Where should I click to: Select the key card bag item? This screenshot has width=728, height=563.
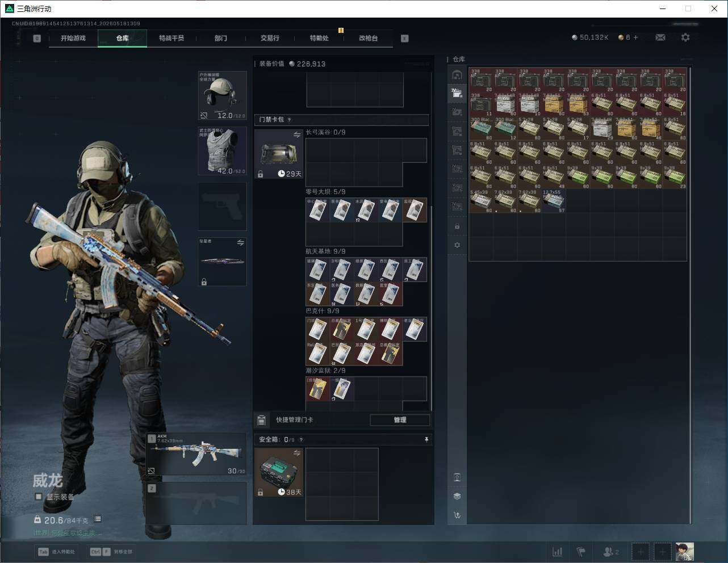[x=279, y=154]
